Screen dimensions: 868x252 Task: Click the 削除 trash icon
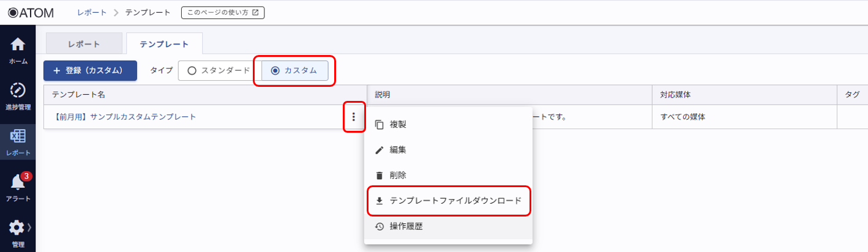pos(380,175)
